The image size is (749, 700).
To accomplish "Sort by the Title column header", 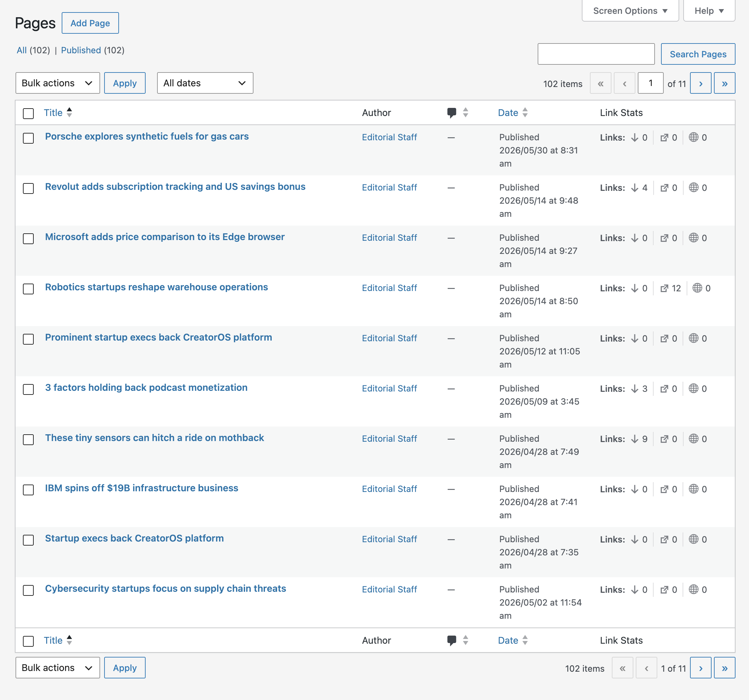I will (53, 113).
